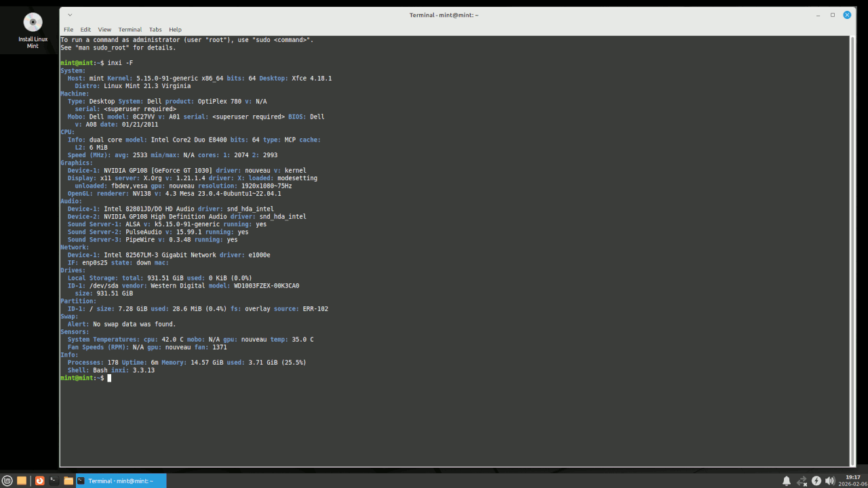Click 'Linux Mint 21.3 Virginia' text
The image size is (868, 488).
147,86
